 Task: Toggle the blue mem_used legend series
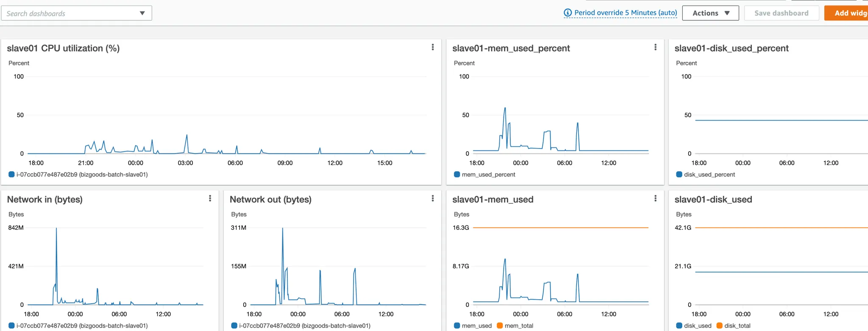click(457, 325)
